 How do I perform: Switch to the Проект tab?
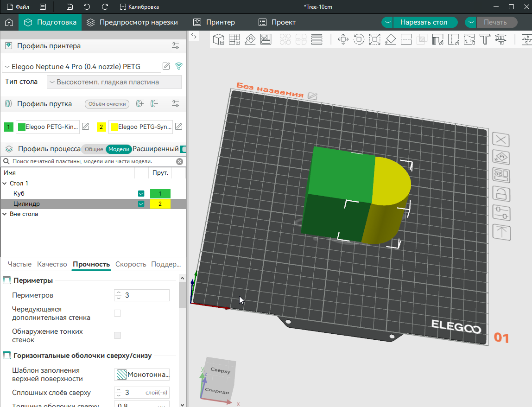click(277, 22)
